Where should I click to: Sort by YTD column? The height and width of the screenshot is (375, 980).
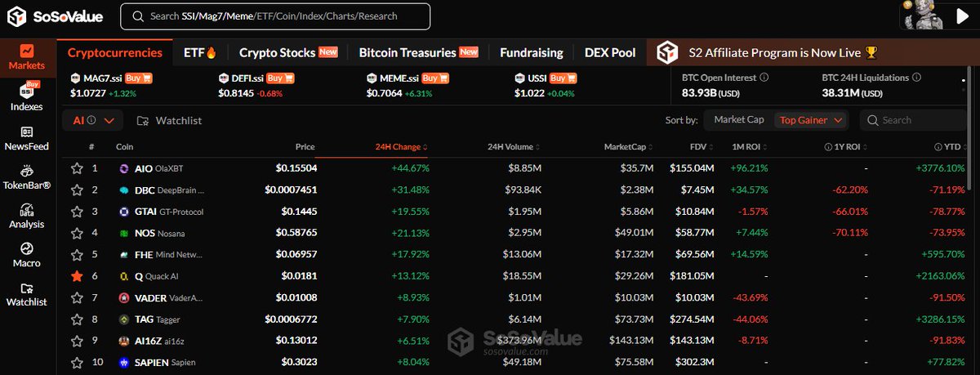point(954,147)
